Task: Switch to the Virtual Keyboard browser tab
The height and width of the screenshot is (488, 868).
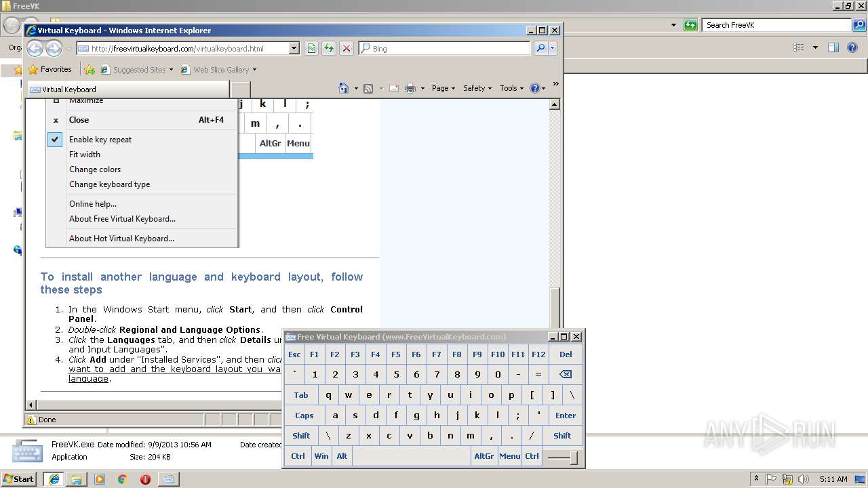Action: click(128, 89)
